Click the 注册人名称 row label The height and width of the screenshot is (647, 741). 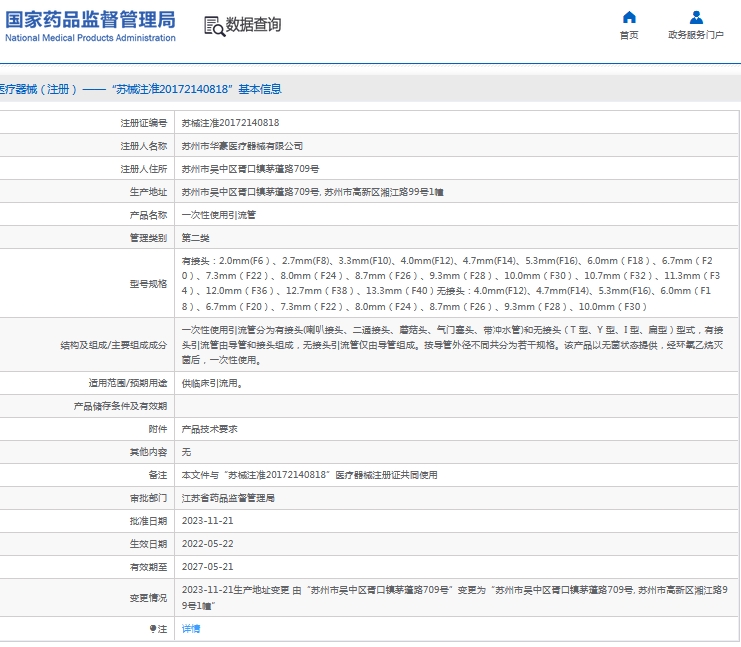tap(144, 146)
